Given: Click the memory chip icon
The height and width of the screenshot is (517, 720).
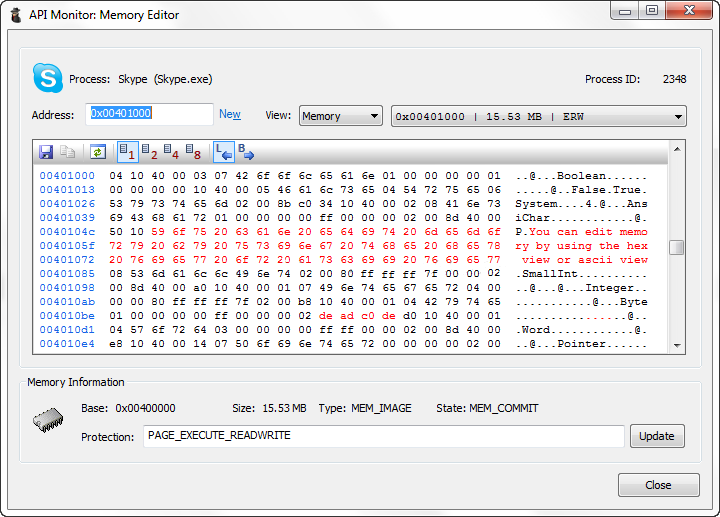Looking at the screenshot, I should [49, 422].
